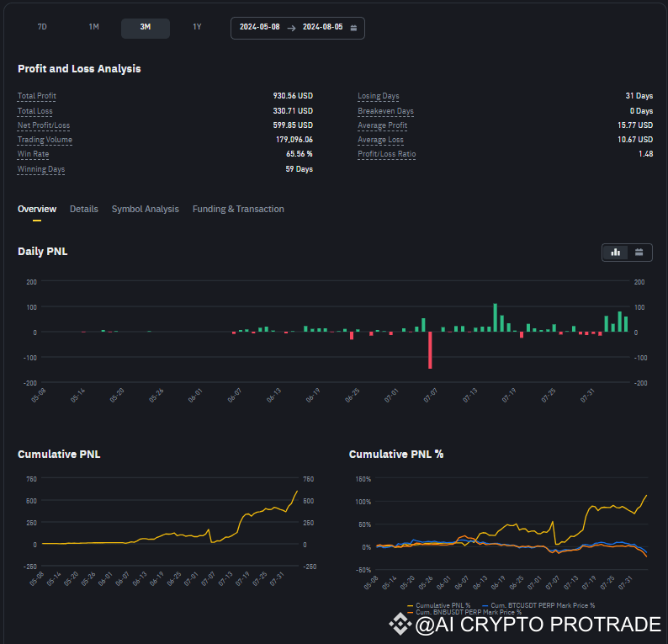668x644 pixels.
Task: Toggle Cum. BNBUSDT PERP Mark Price legend
Action: coord(464,612)
